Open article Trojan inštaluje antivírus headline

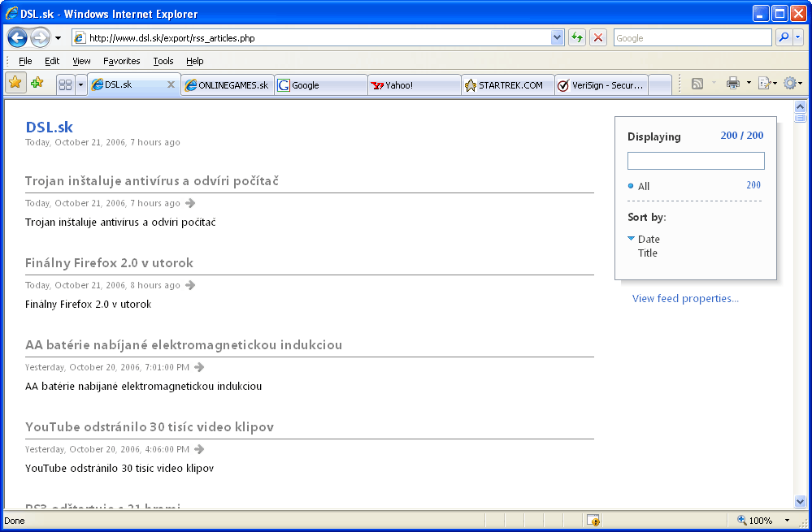click(152, 180)
